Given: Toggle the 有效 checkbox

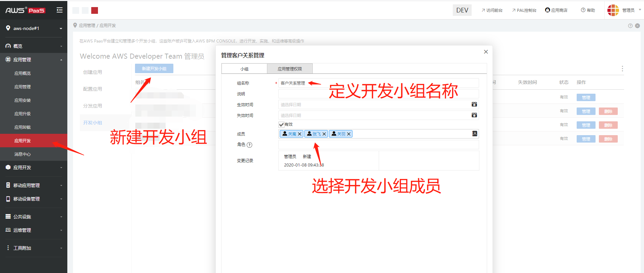Looking at the screenshot, I should pos(281,124).
